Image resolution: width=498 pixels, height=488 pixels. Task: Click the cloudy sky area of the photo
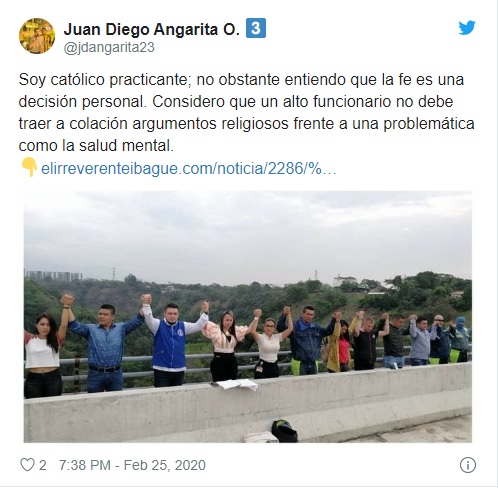click(x=248, y=233)
